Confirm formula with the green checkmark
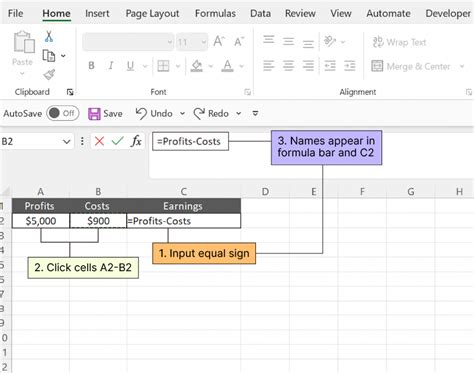The height and width of the screenshot is (373, 474). pyautogui.click(x=117, y=141)
